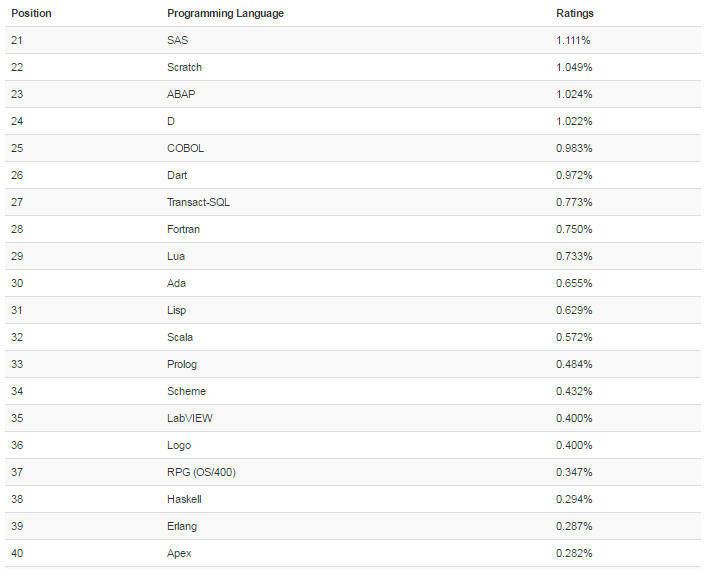The height and width of the screenshot is (569, 707).
Task: Select the Dart row text
Action: [x=177, y=175]
